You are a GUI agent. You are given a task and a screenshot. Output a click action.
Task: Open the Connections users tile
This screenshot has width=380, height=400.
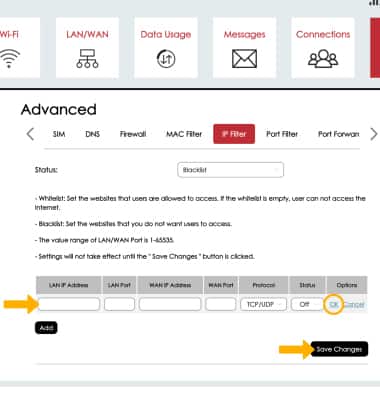(323, 48)
